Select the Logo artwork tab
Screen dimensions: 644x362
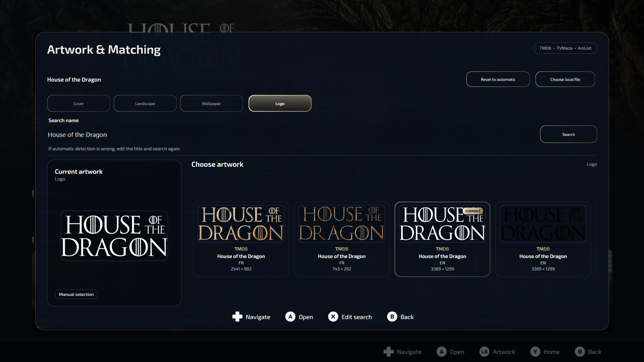pos(280,103)
